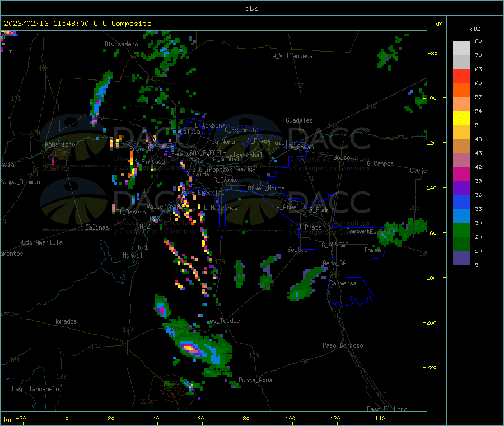Click the orange 57–60 dBZ legend swatch

click(x=461, y=90)
